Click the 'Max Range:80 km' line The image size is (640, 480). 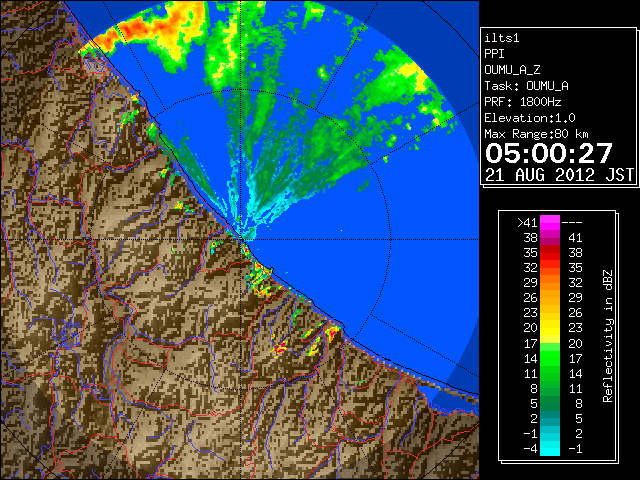537,134
